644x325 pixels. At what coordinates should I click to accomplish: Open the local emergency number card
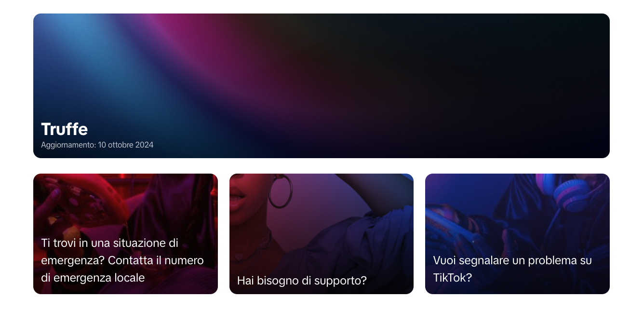125,234
